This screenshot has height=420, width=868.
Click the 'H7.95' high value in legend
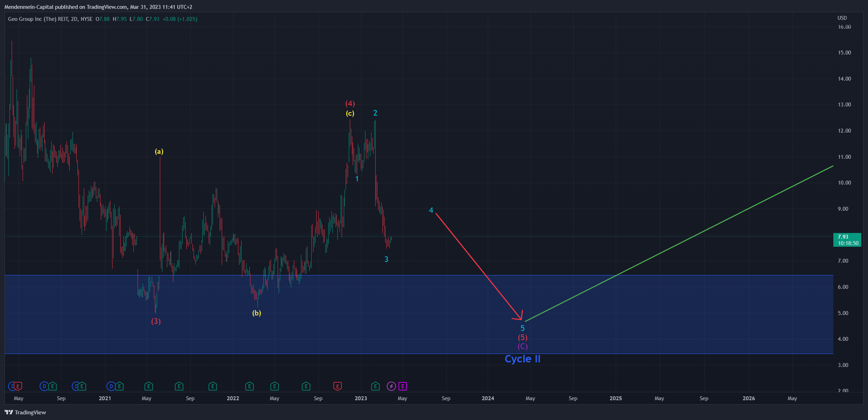click(x=120, y=19)
